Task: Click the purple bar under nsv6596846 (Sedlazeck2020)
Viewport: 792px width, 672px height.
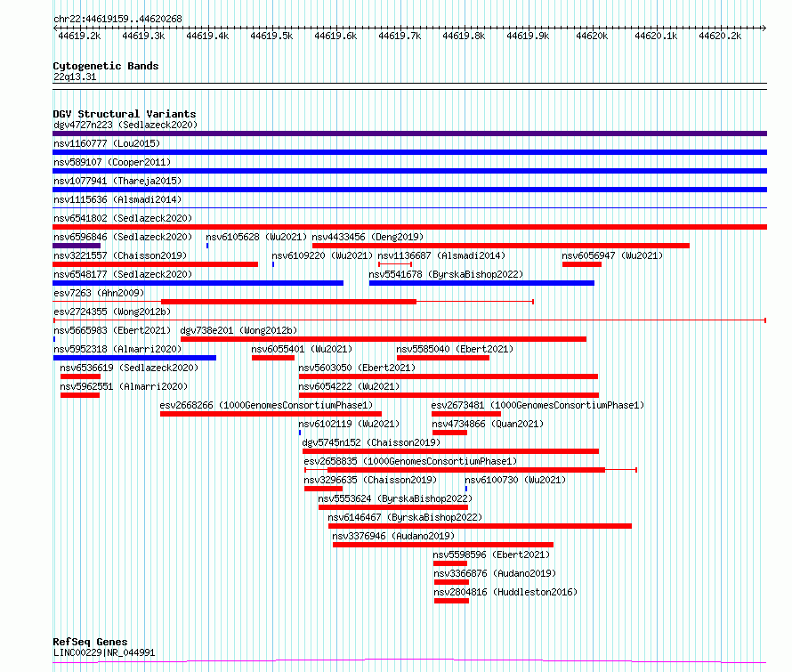Action: (x=77, y=246)
